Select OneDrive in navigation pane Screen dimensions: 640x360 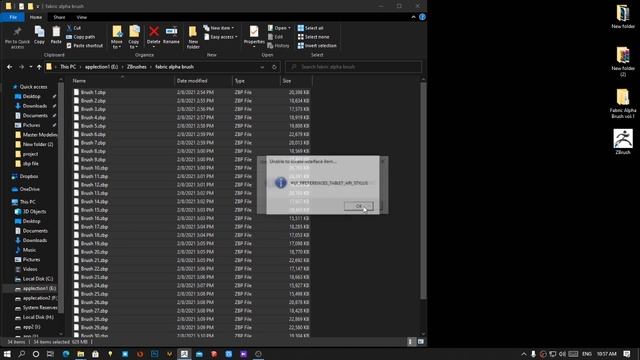29,189
